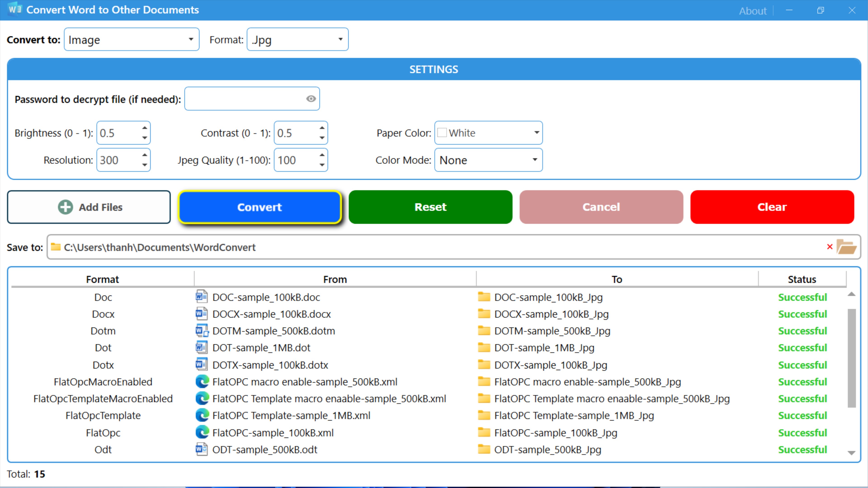Increase Brightness value with up arrow

pos(145,128)
